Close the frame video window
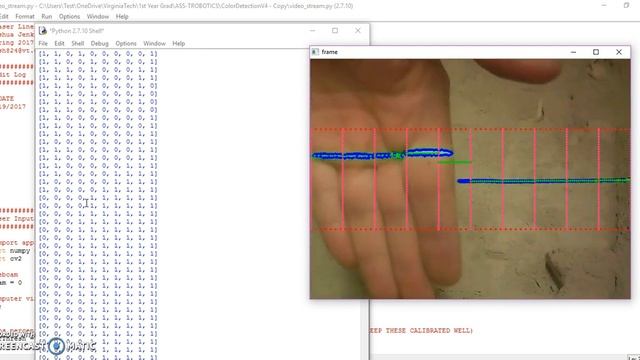 619,52
